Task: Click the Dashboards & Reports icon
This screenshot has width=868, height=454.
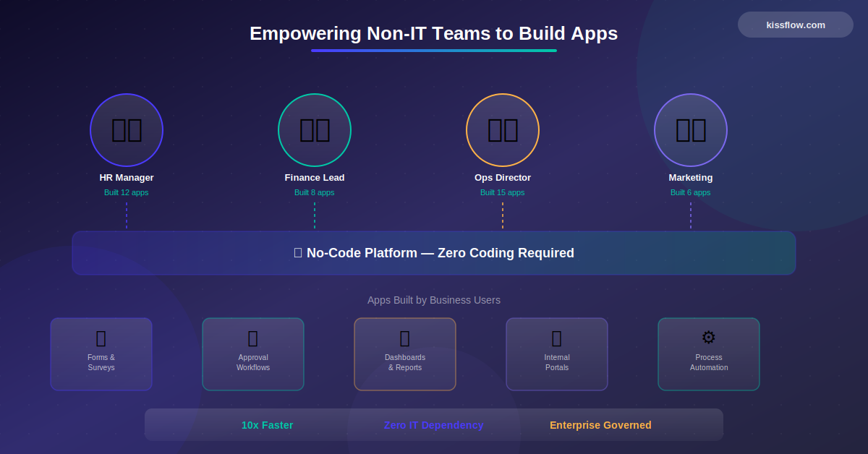Action: 405,338
